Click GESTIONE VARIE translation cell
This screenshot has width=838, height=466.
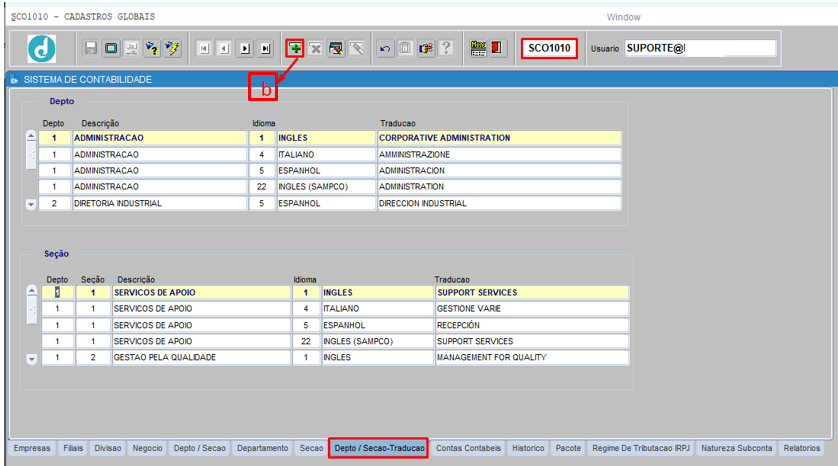(532, 308)
